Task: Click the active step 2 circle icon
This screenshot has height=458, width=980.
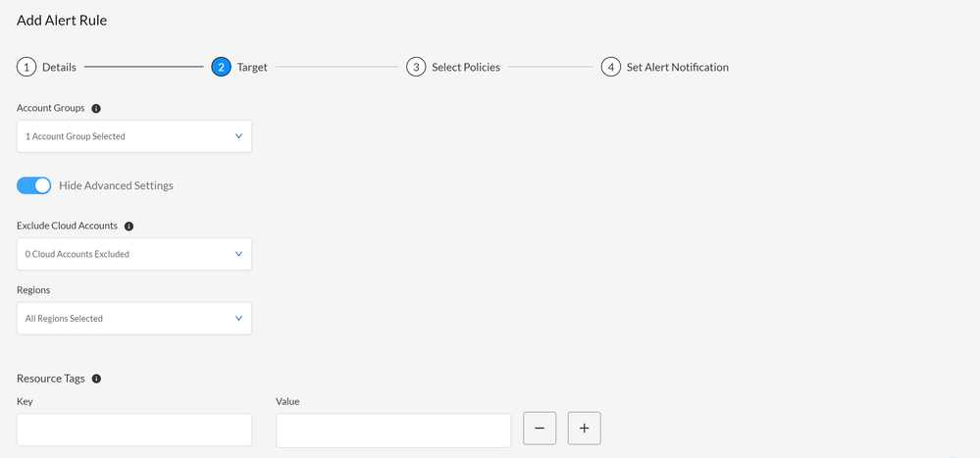Action: [221, 68]
